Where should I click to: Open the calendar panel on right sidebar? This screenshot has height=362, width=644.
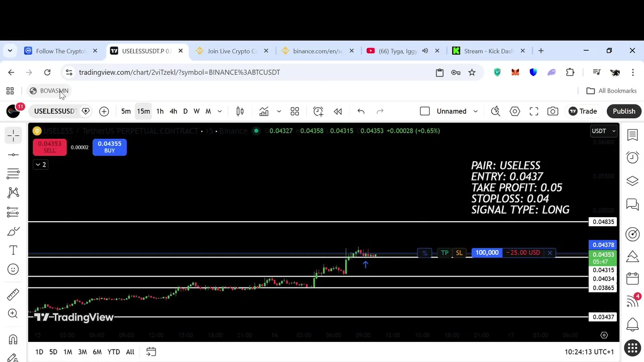pyautogui.click(x=632, y=279)
